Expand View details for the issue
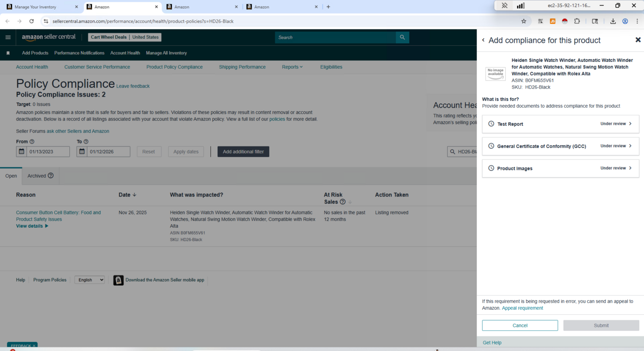Screen dimensions: 644x351 [32, 226]
